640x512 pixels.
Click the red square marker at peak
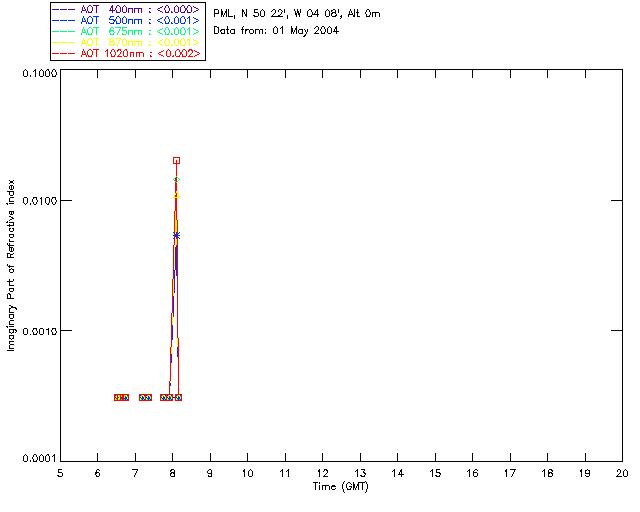[x=176, y=160]
